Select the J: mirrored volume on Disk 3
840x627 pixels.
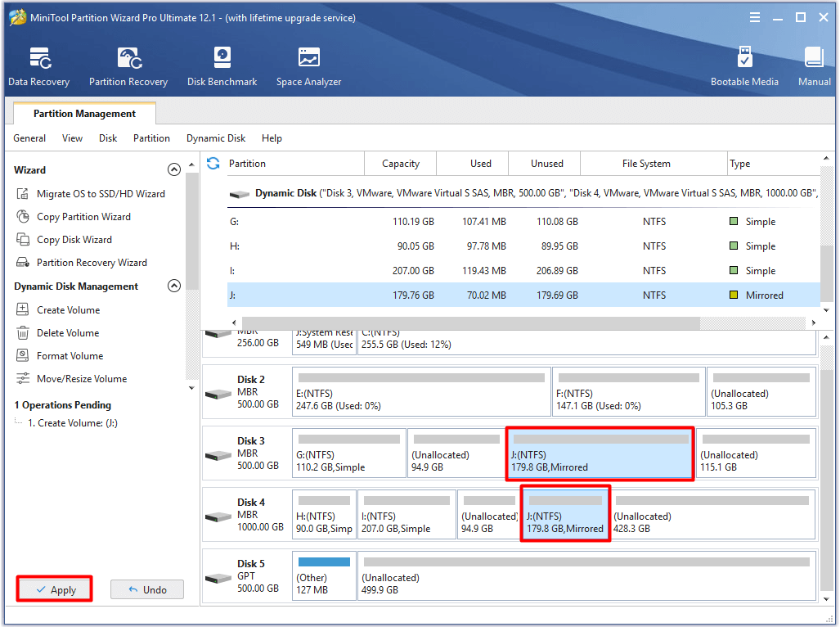click(x=600, y=453)
